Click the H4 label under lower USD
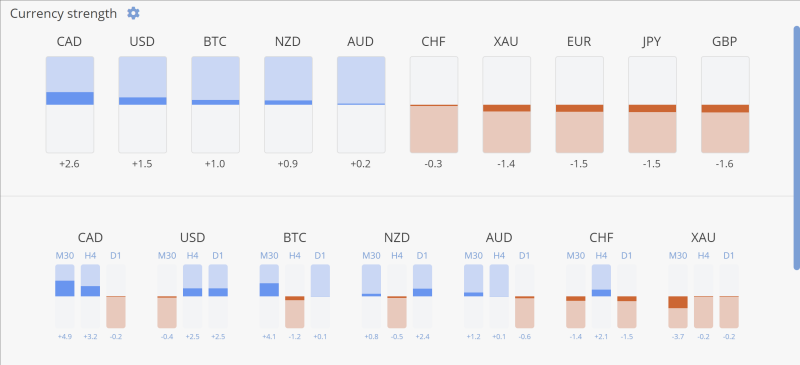Image resolution: width=800 pixels, height=365 pixels. (192, 255)
